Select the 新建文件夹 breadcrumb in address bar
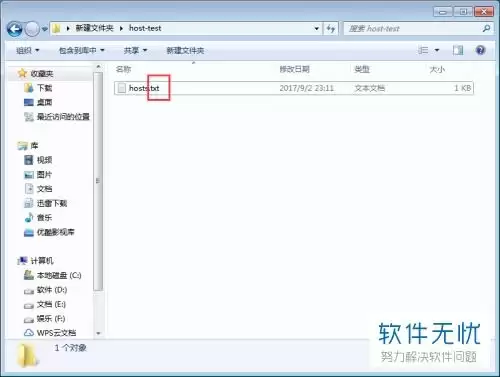 pyautogui.click(x=94, y=28)
